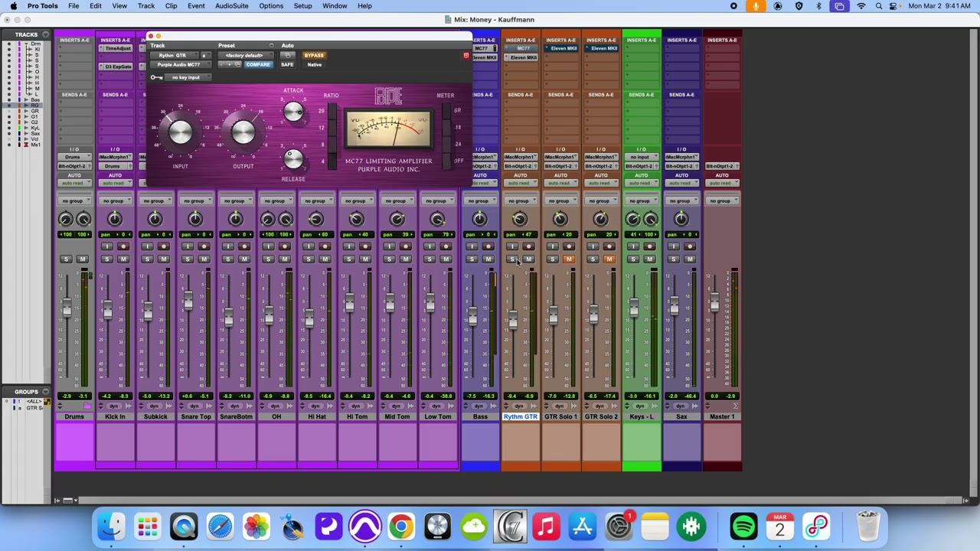Screen dimensions: 980x551
Task: Click the sigma icon on Master 1
Action: [735, 406]
